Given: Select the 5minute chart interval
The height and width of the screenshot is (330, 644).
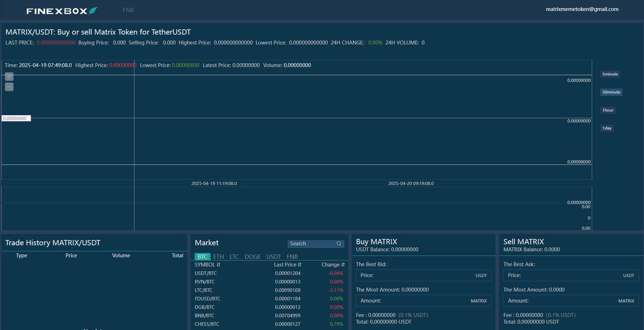Looking at the screenshot, I should 610,74.
